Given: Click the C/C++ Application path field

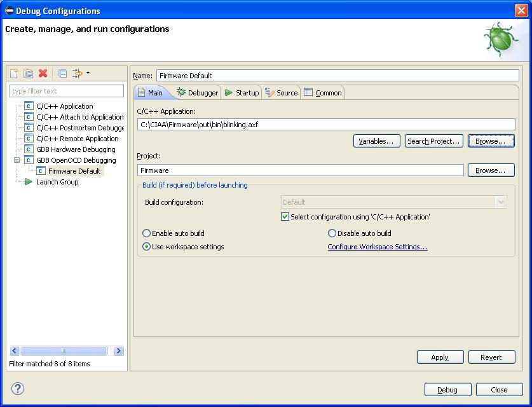Looking at the screenshot, I should [326, 125].
